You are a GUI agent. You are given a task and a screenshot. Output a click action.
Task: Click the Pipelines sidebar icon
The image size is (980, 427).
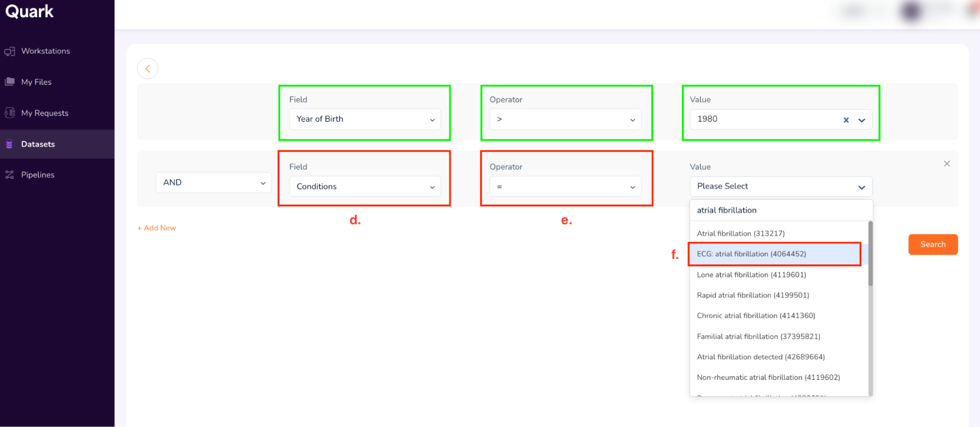(x=10, y=175)
